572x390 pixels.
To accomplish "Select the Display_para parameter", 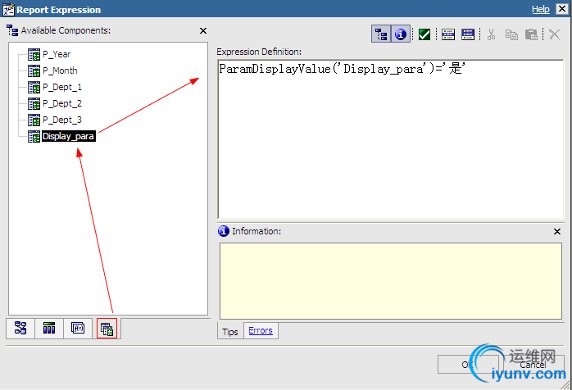I will 69,136.
